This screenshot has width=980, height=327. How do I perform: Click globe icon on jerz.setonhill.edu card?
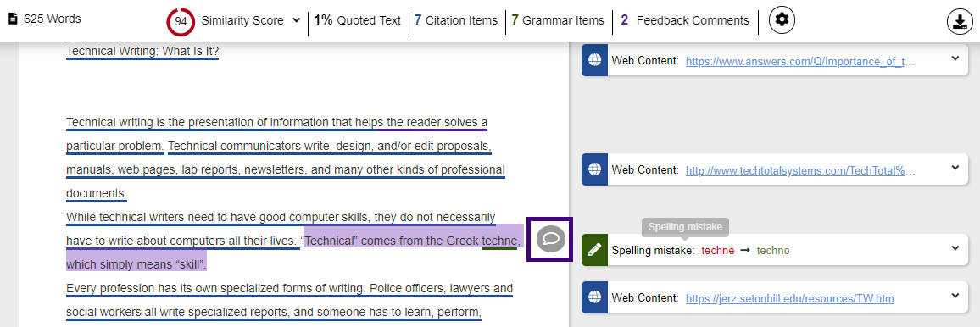pos(594,297)
